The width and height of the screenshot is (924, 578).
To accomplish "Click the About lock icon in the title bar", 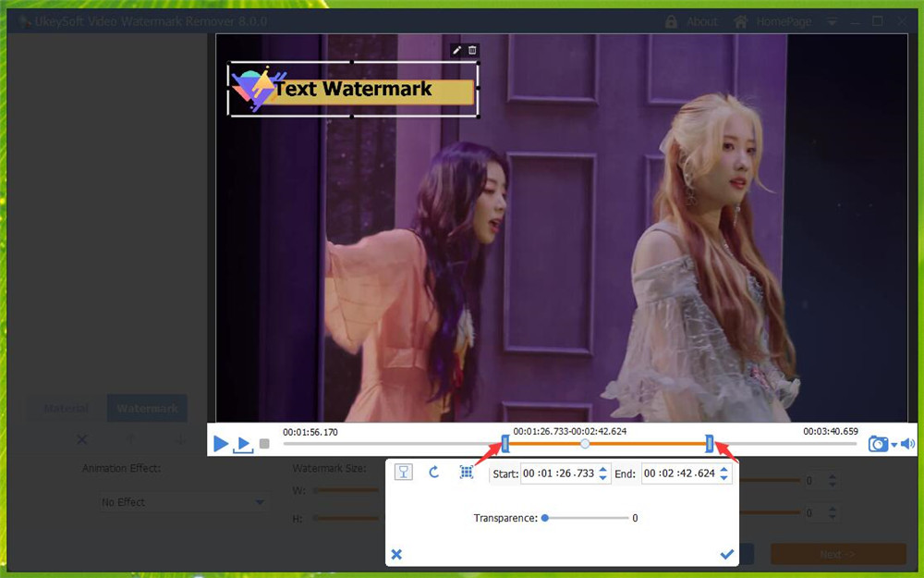I will [x=673, y=20].
